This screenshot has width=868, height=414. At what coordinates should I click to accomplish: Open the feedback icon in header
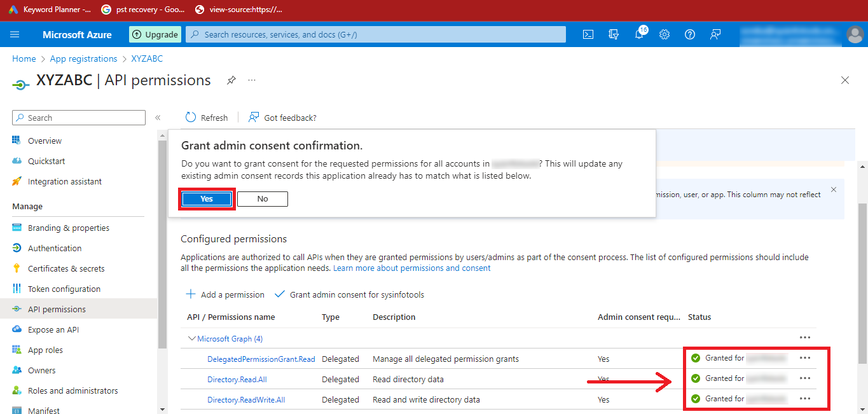pyautogui.click(x=715, y=35)
